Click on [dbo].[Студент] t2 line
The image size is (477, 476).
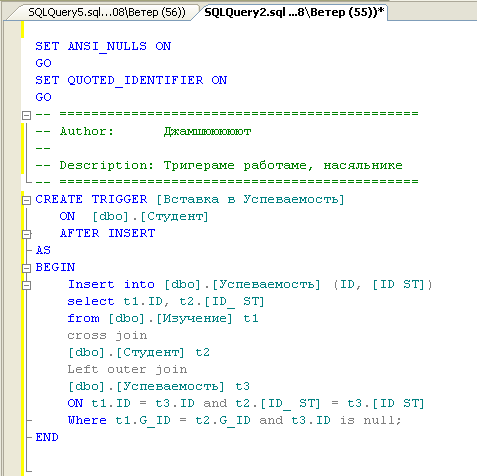point(139,352)
